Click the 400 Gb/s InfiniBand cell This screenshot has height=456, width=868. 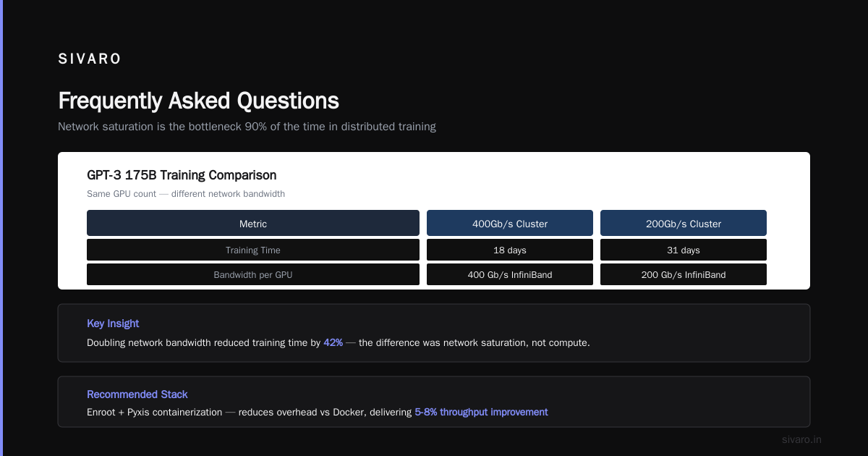coord(510,275)
